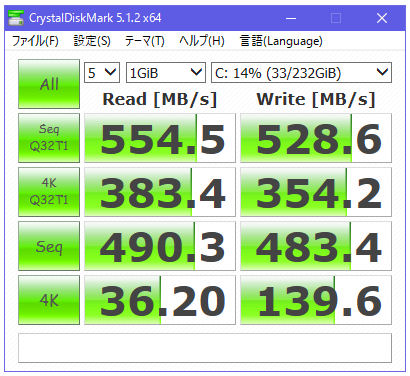Start the Seq benchmark
Screen dimensions: 410x376
click(x=49, y=246)
